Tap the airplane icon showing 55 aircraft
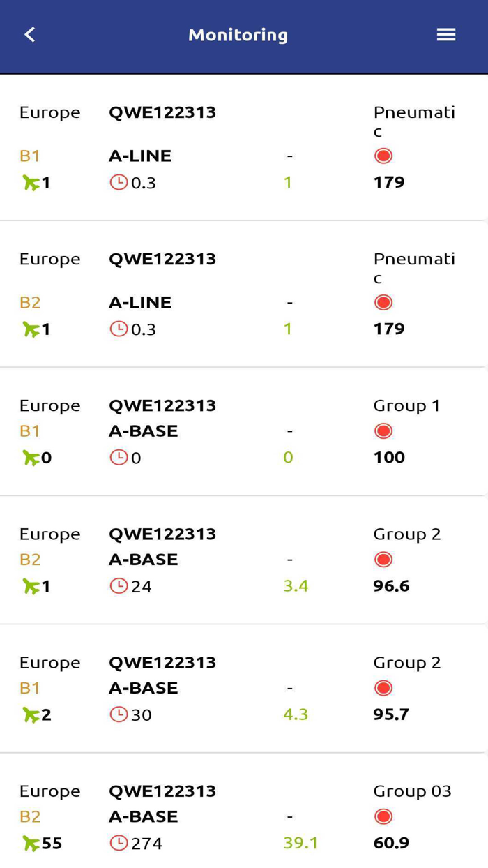The width and height of the screenshot is (488, 868). (x=29, y=843)
